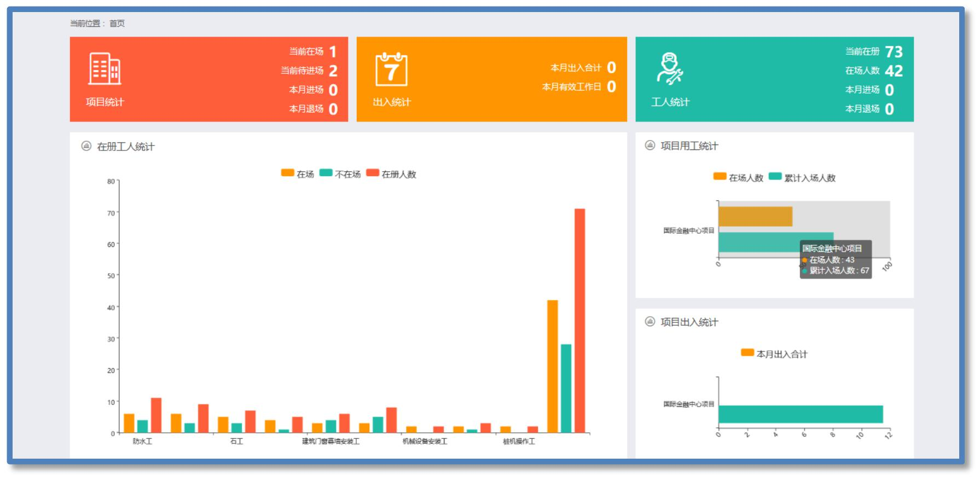The image size is (980, 480).
Task: Click the 首页 breadcrumb link
Action: point(117,23)
